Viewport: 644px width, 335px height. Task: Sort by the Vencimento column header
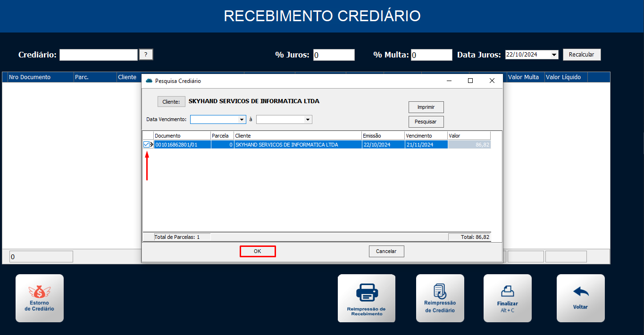click(x=426, y=136)
